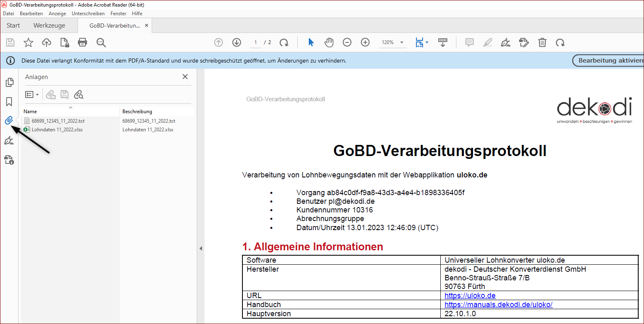
Task: Open the Bookmarks panel
Action: click(x=9, y=101)
